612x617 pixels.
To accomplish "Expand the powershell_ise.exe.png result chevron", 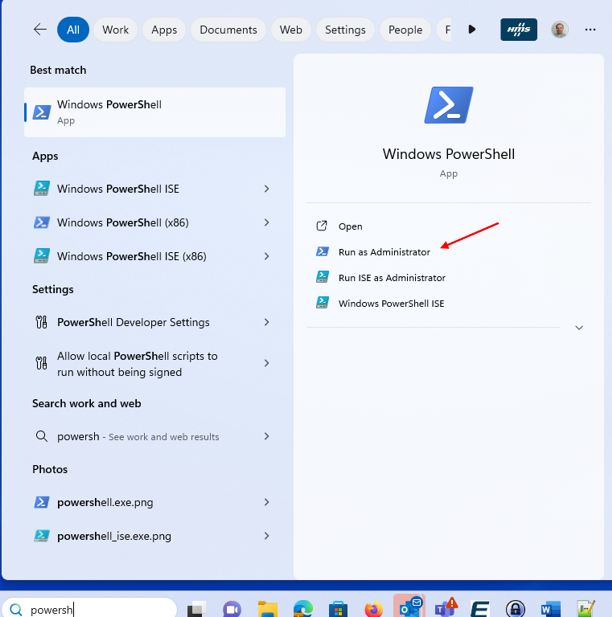I will 266,536.
